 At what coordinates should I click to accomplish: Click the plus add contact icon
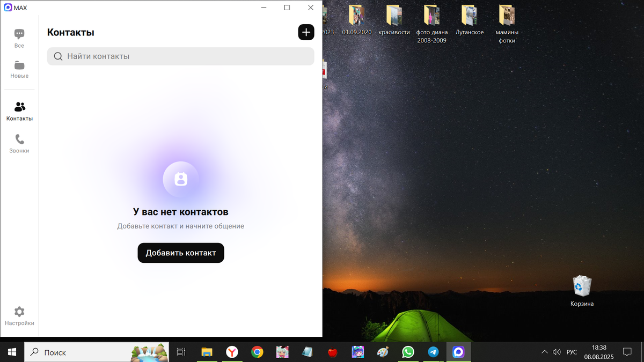coord(306,32)
